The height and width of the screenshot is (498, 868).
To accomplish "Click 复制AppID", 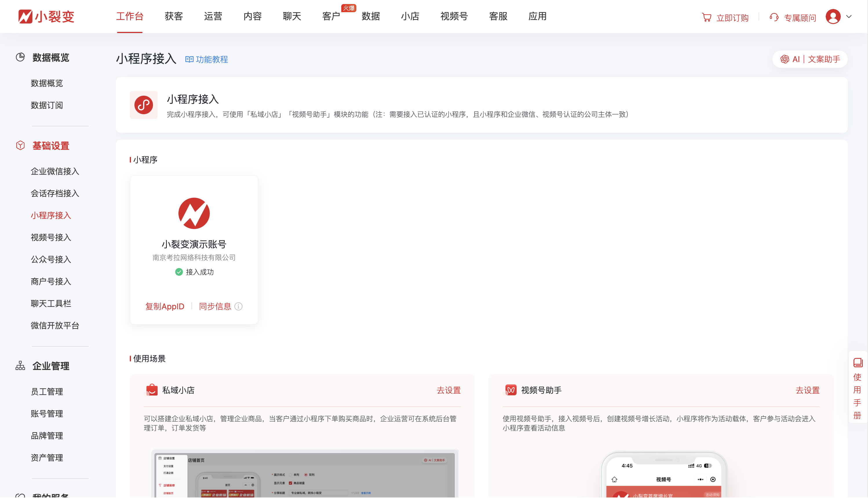I will click(x=165, y=306).
